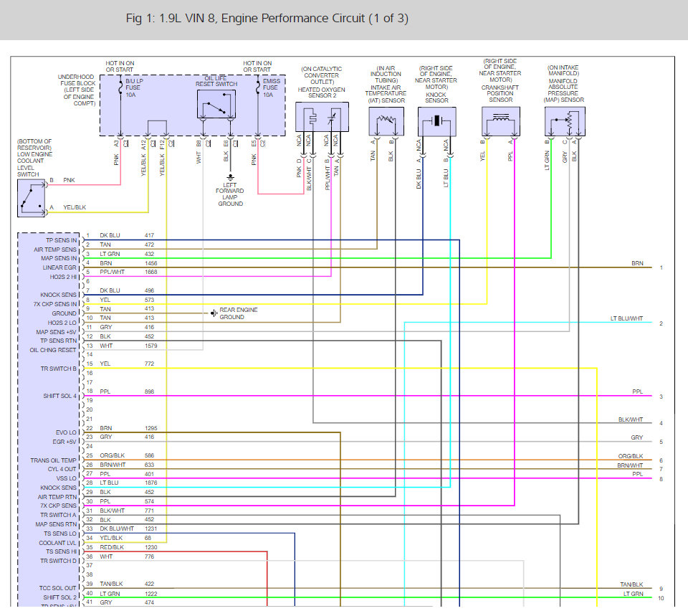
Task: Select the TRANS OIL TEMP pin label
Action: [53, 460]
